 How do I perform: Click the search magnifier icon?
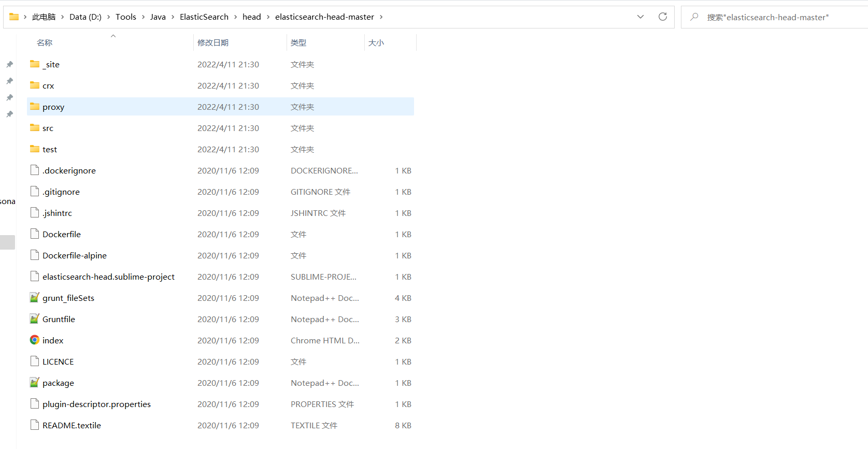click(x=694, y=17)
